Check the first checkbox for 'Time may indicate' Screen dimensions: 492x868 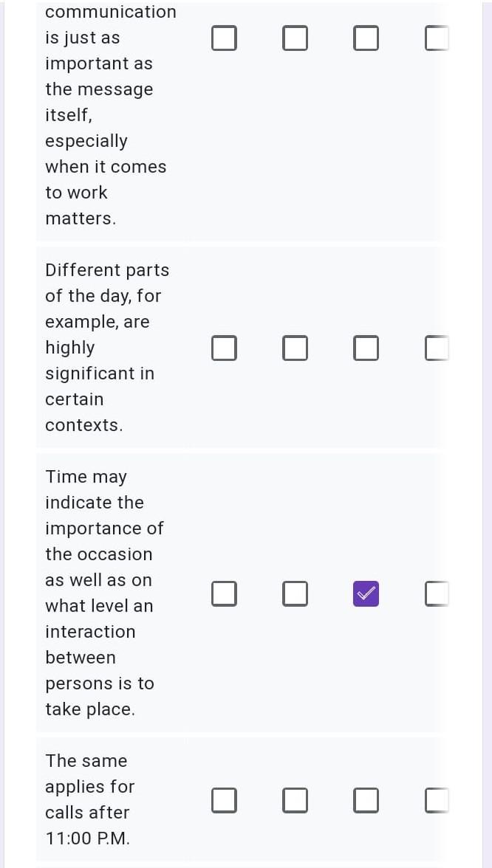[225, 593]
